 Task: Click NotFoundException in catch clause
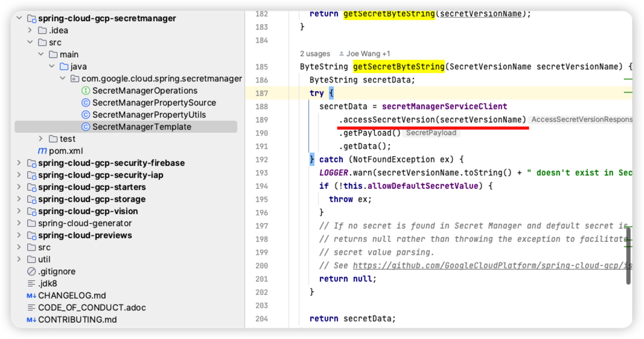393,159
